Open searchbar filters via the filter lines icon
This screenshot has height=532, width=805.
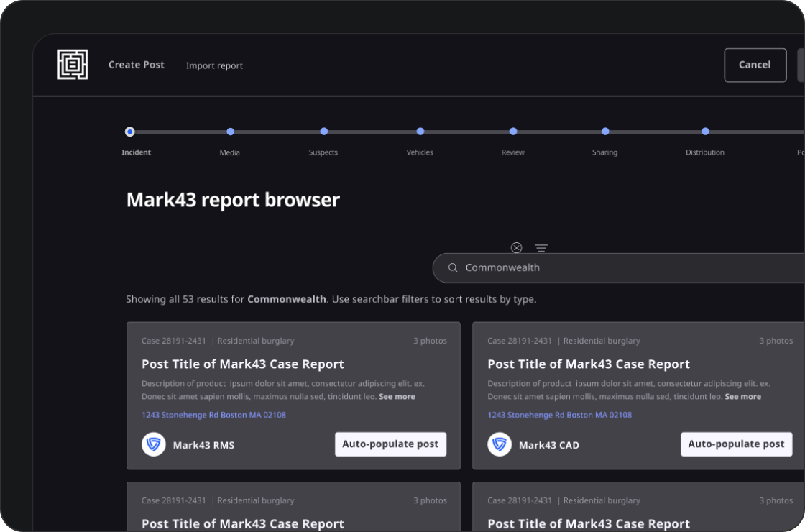click(541, 248)
